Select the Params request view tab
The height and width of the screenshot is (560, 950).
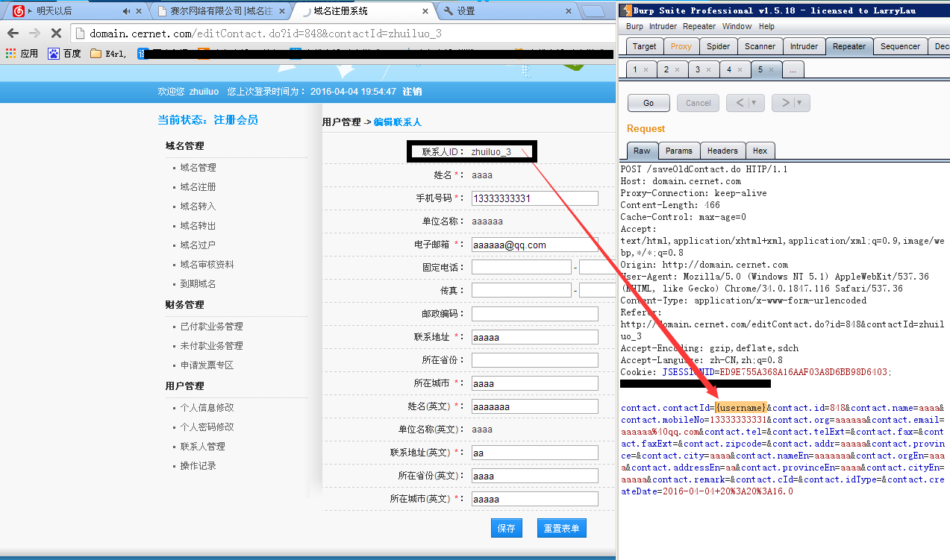679,151
